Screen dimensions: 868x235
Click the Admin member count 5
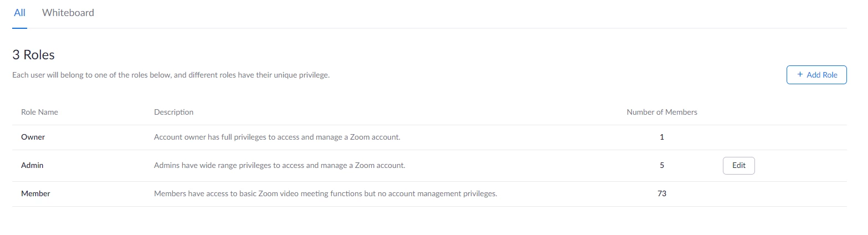point(662,165)
